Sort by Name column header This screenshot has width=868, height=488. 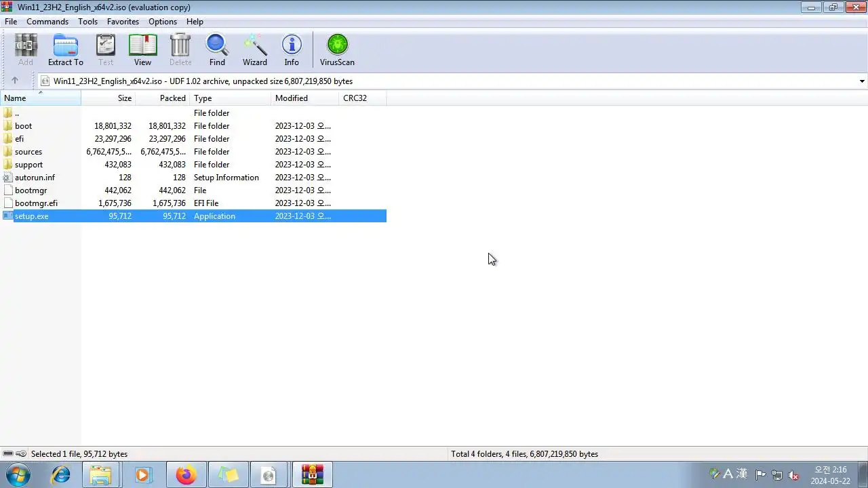(x=41, y=98)
